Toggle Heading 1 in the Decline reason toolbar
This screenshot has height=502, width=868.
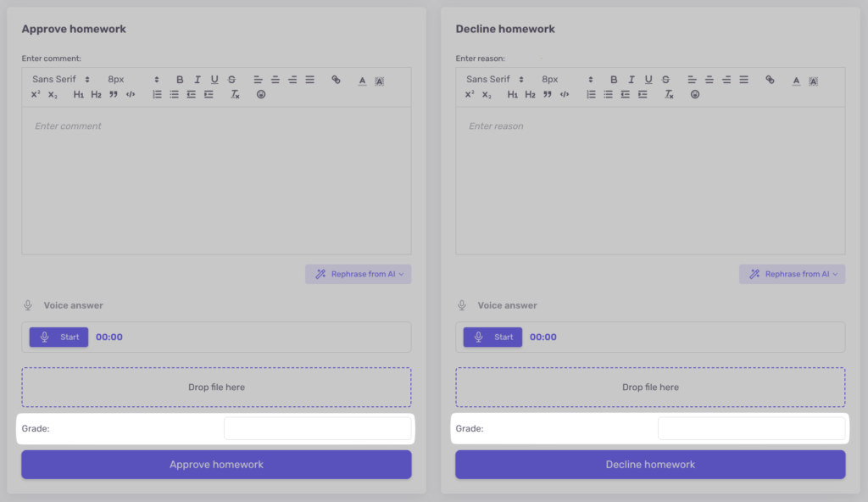pos(513,94)
